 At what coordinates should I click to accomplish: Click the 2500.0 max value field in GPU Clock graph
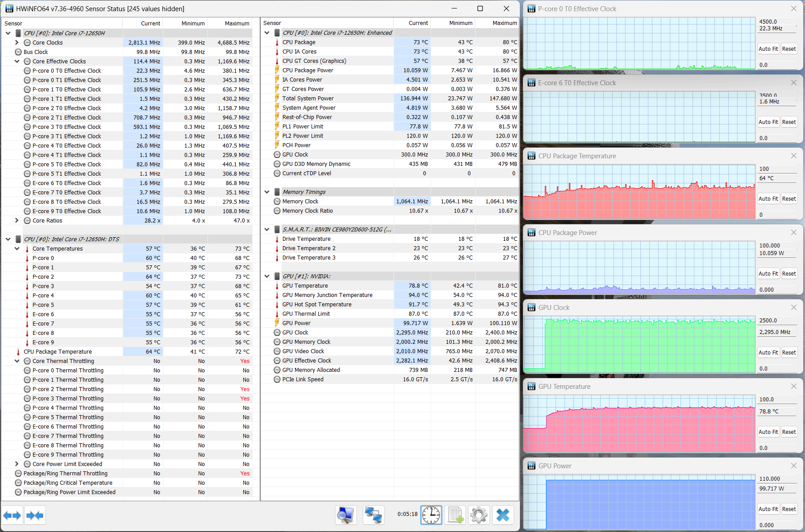pos(777,321)
